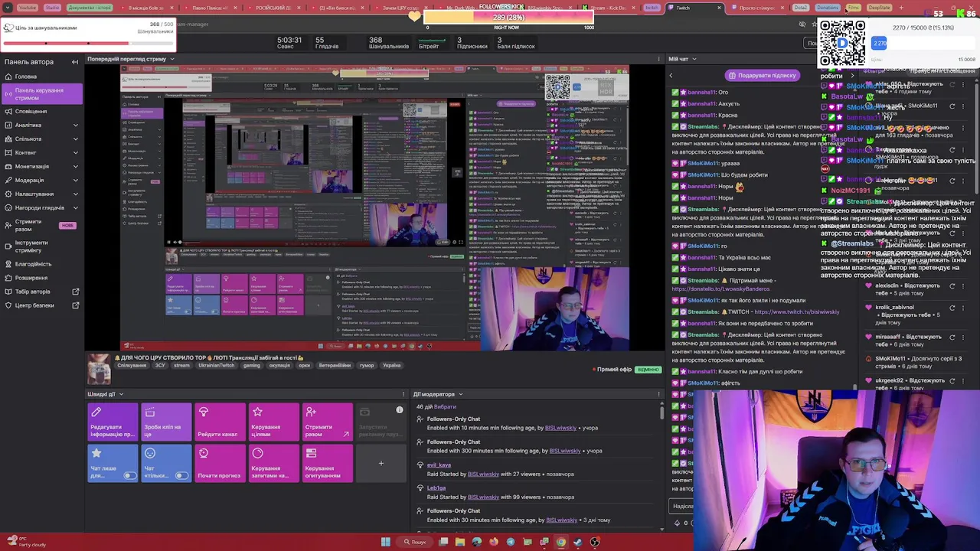
Task: Click Редагувати інформацію quick action tile
Action: coord(113,422)
